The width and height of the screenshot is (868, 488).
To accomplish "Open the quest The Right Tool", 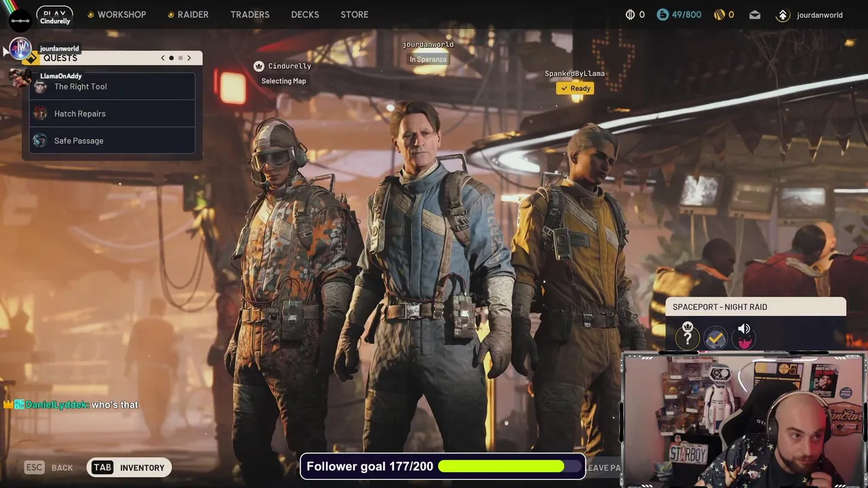I will pos(113,87).
